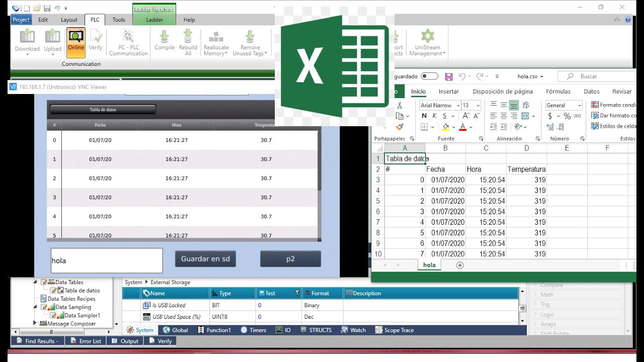The height and width of the screenshot is (362, 644).
Task: Open the Datos tab in Excel
Action: (592, 92)
